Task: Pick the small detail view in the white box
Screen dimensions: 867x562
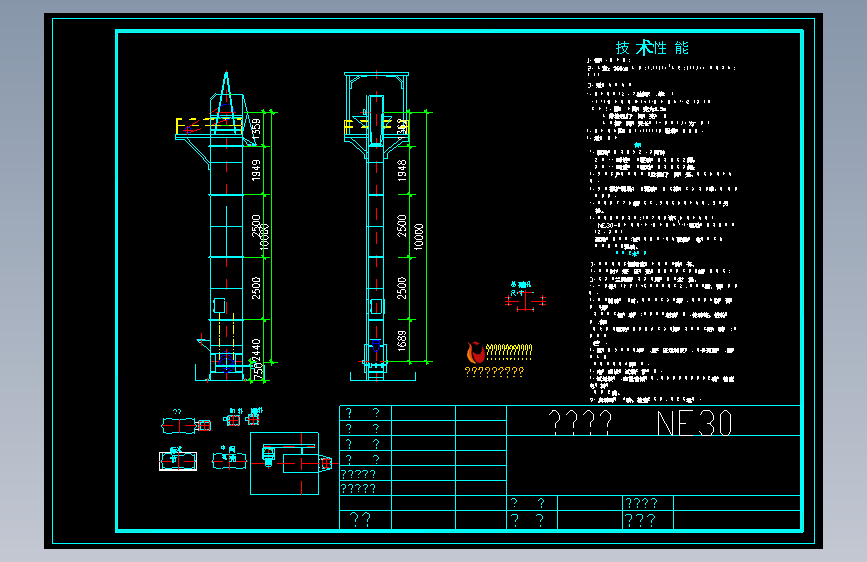Action: point(178,460)
